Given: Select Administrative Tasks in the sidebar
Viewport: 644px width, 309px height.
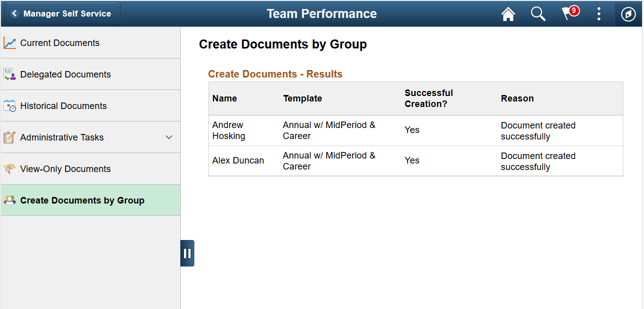Looking at the screenshot, I should (x=90, y=137).
